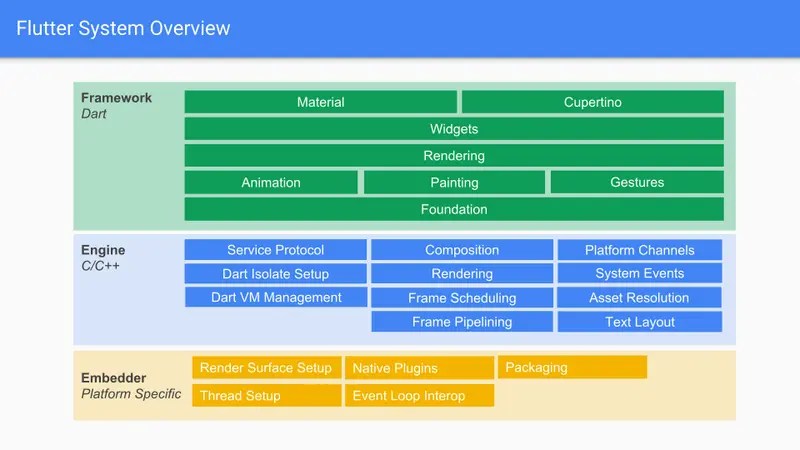Click the Service Protocol box
Screen dimensions: 800x450
tap(276, 250)
